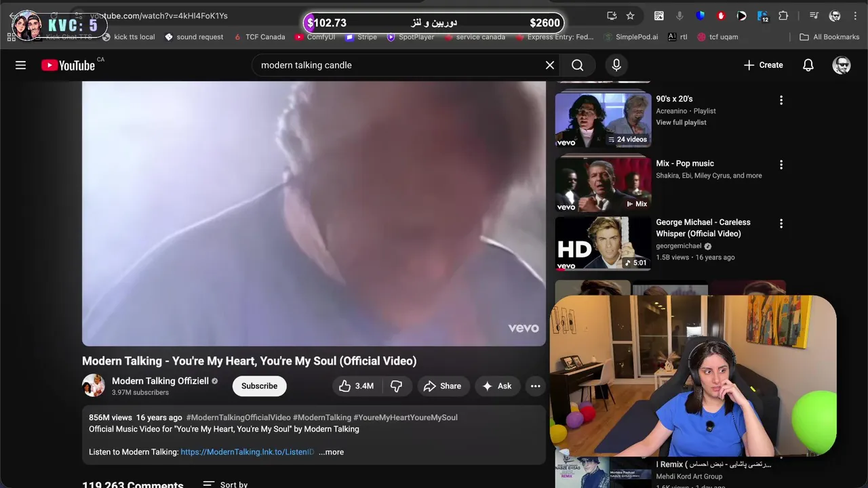Clear the search box with X
Image resolution: width=868 pixels, height=488 pixels.
click(550, 65)
